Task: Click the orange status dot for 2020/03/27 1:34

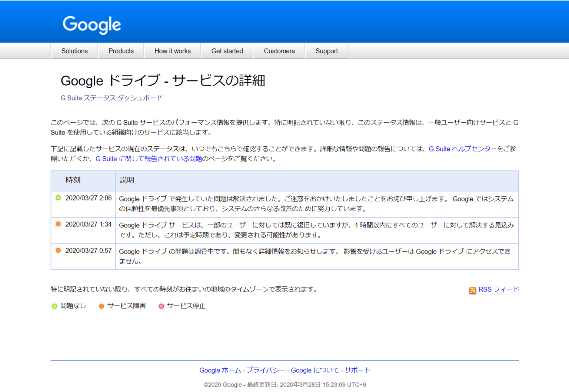Action: point(58,224)
